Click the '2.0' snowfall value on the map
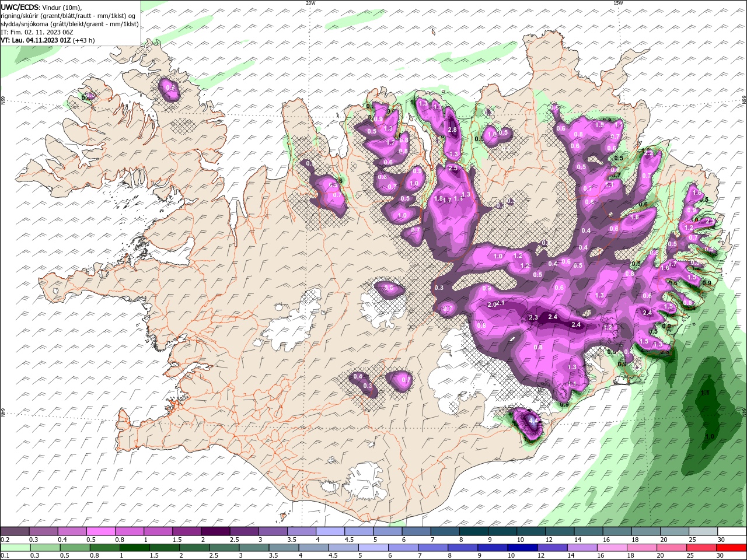747x560 pixels. (x=492, y=304)
